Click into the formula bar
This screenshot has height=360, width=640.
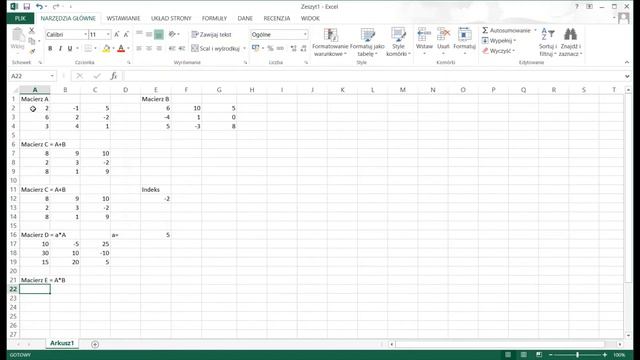pyautogui.click(x=373, y=76)
